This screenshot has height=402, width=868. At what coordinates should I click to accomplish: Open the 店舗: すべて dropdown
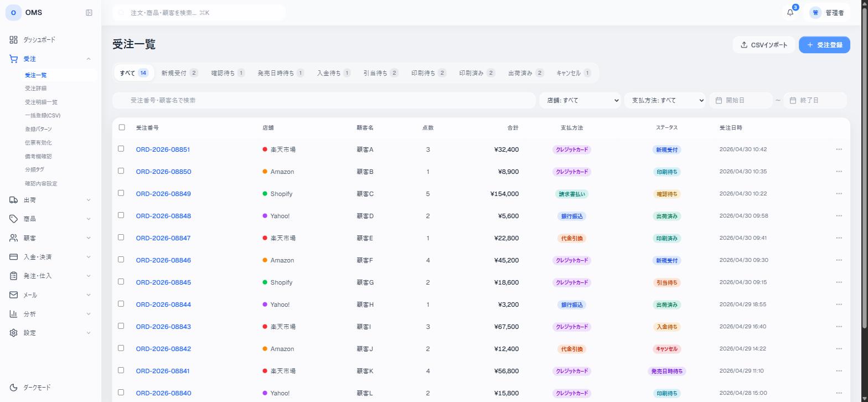coord(580,100)
